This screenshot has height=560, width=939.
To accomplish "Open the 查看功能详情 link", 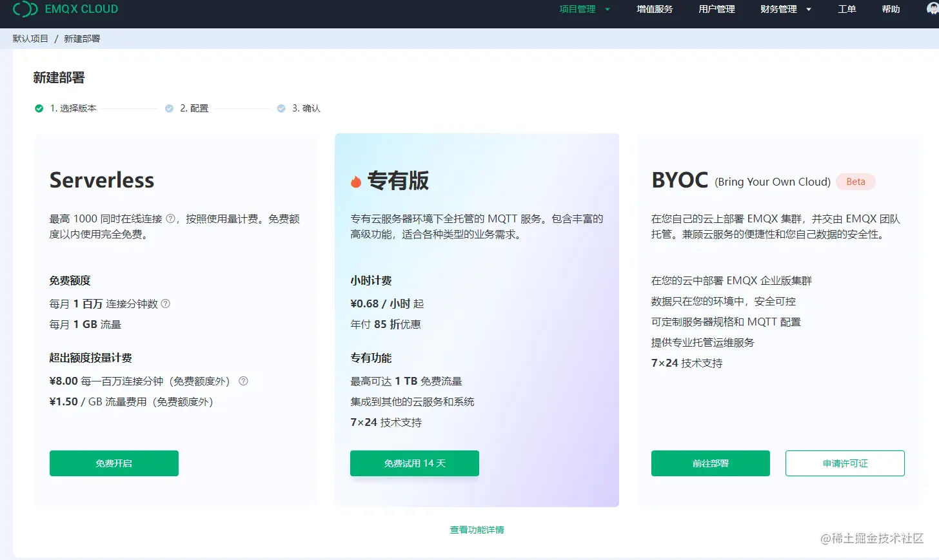I will [477, 530].
